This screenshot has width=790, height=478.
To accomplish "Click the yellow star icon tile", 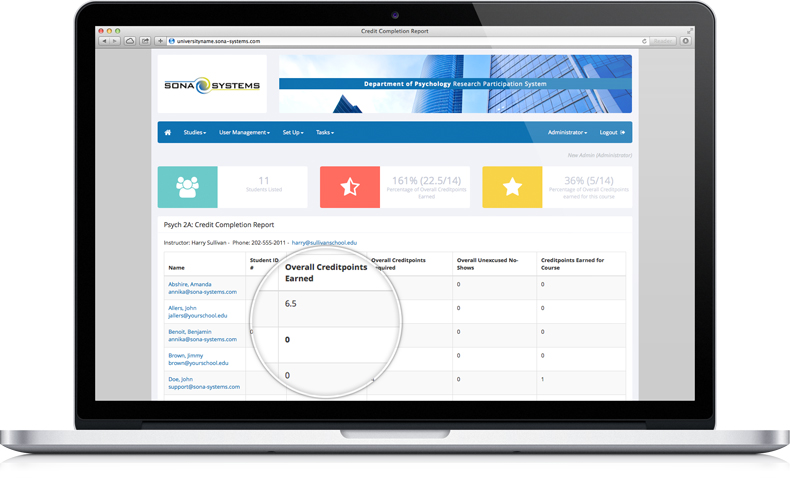I will tap(512, 187).
